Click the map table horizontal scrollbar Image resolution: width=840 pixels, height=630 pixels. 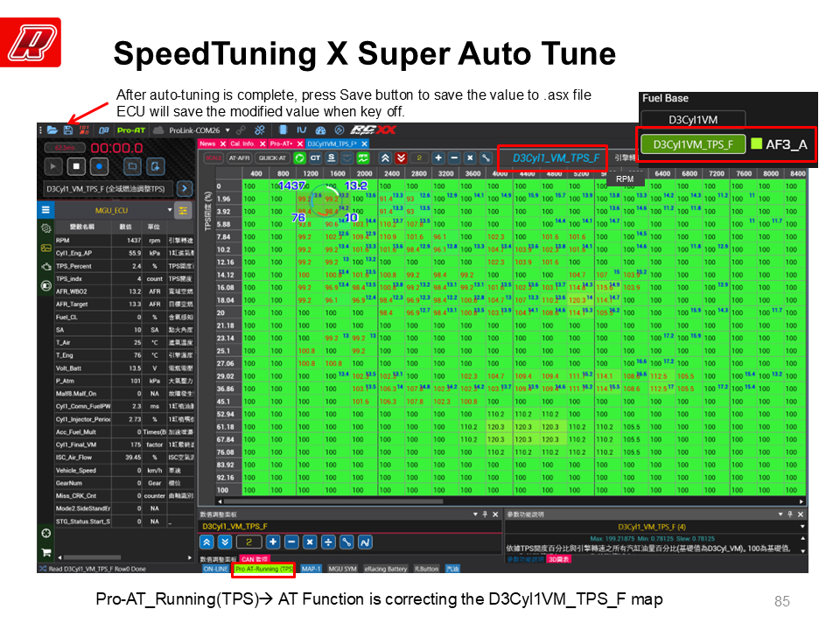point(333,502)
